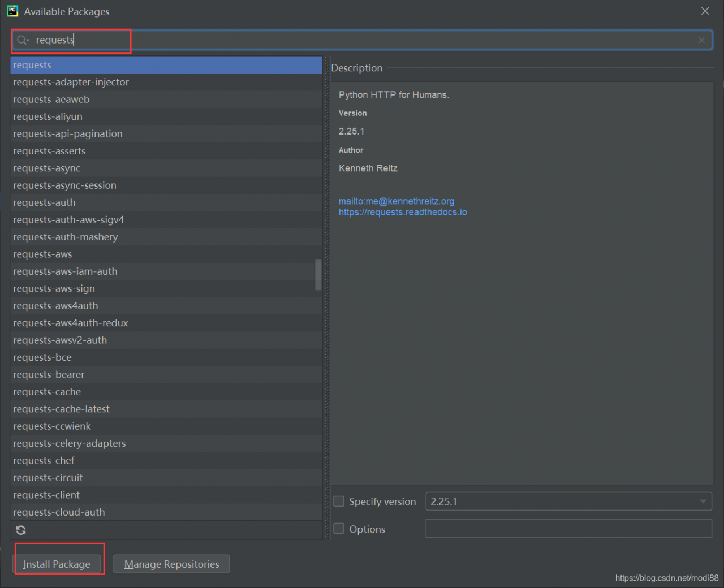Select requests-chef in the list

166,461
